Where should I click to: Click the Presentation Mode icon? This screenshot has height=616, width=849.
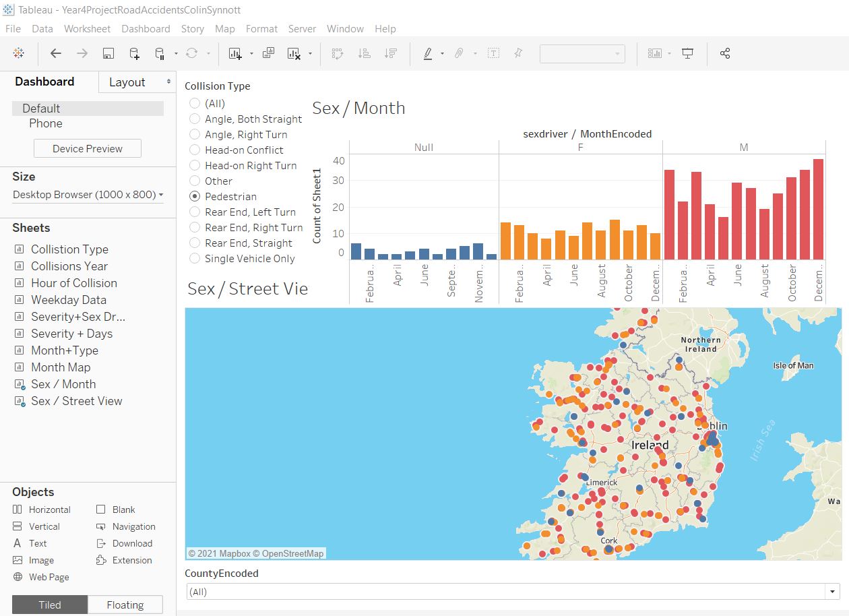pos(687,54)
